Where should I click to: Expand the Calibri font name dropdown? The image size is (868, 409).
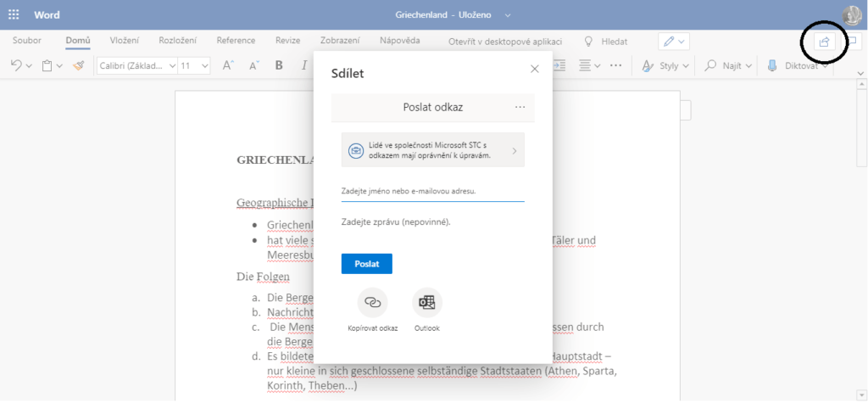coord(136,65)
